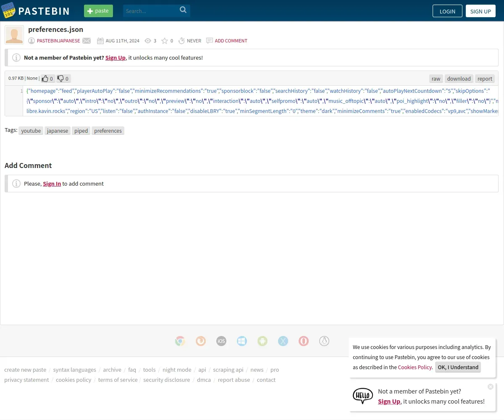Open the archive footer link
The height and width of the screenshot is (420, 504).
coord(112,370)
